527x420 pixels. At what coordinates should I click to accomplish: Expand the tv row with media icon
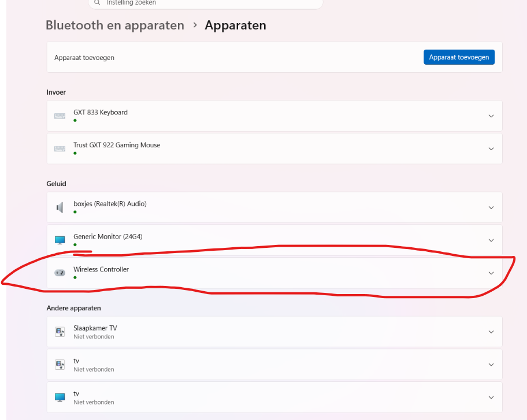coord(491,365)
